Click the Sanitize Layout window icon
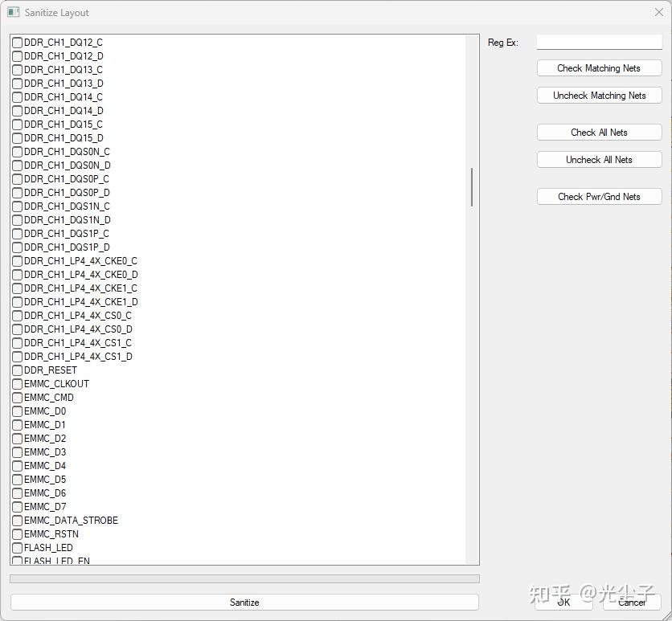 pos(14,12)
